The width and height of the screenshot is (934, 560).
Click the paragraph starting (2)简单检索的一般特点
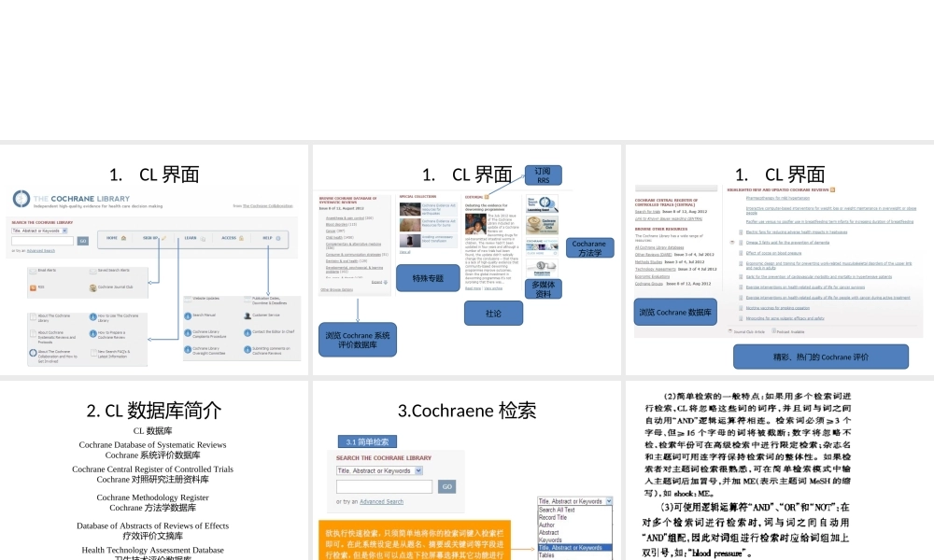[747, 444]
